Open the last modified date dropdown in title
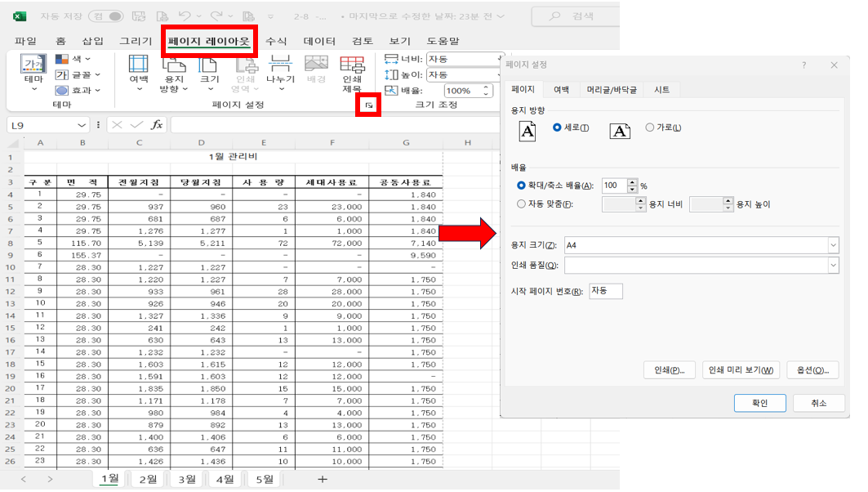Screen dimensions: 868x492 click(501, 16)
